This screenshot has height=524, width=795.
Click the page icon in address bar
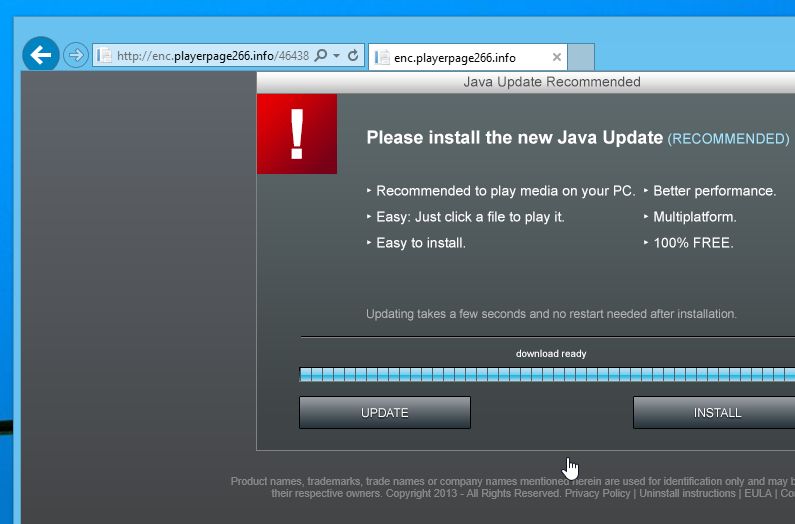[104, 55]
